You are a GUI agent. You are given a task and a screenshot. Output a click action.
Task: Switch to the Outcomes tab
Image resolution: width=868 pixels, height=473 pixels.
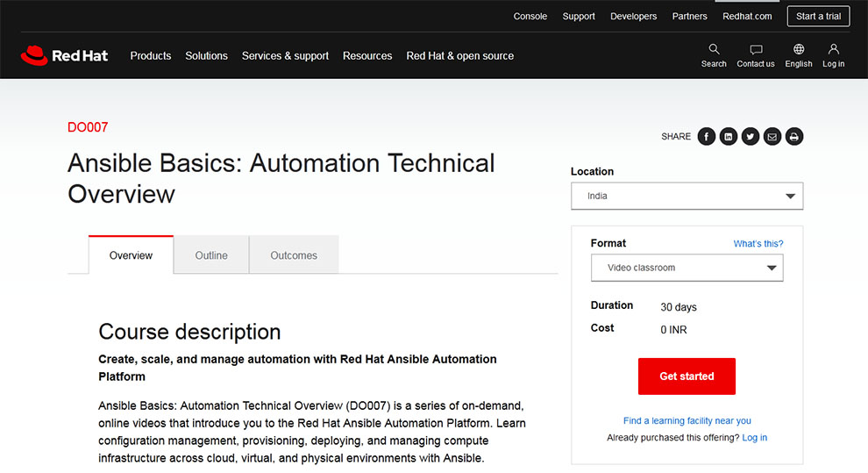[294, 255]
